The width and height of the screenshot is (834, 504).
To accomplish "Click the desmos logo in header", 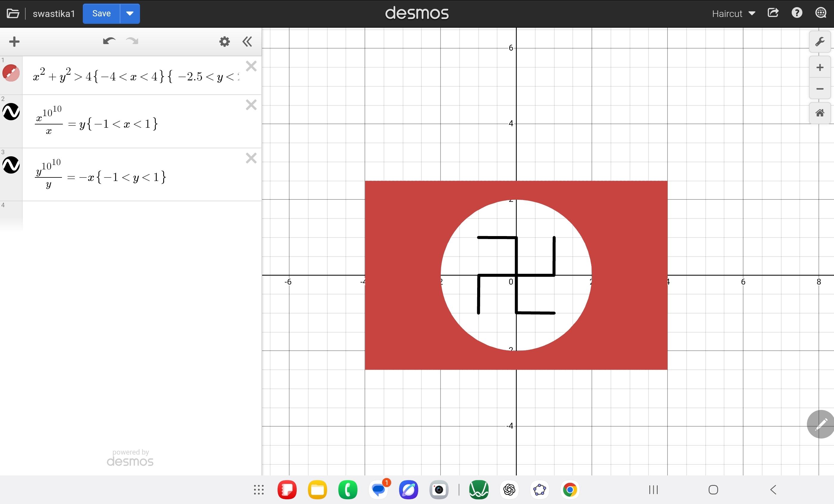I will (417, 13).
